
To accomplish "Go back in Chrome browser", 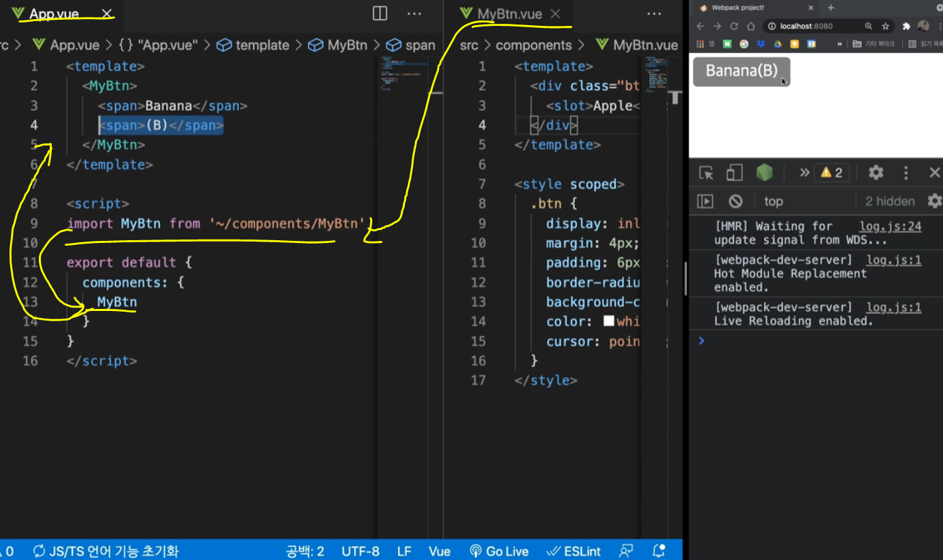I will point(700,26).
